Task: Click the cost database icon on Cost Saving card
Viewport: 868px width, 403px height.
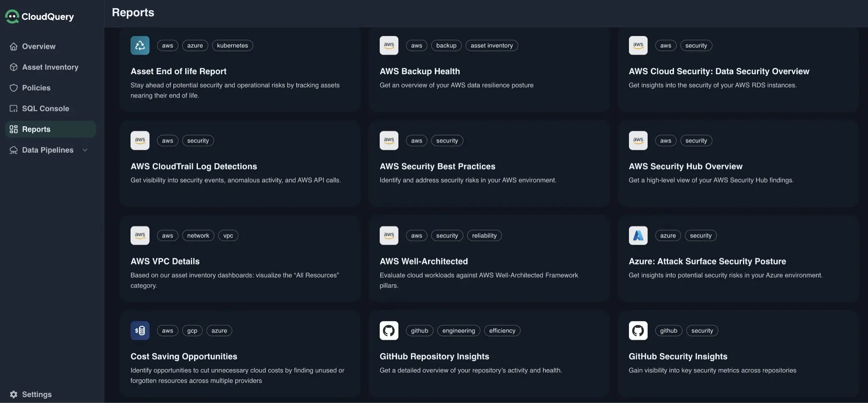Action: (140, 330)
